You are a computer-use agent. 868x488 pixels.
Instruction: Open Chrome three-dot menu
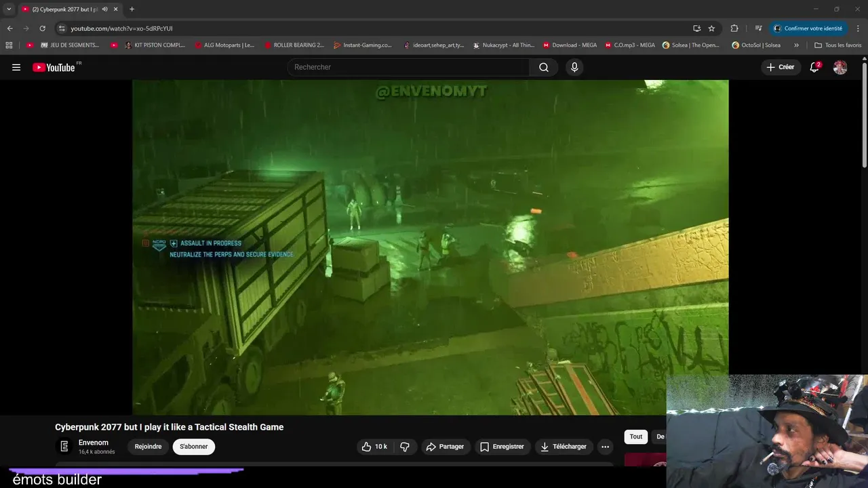tap(859, 28)
